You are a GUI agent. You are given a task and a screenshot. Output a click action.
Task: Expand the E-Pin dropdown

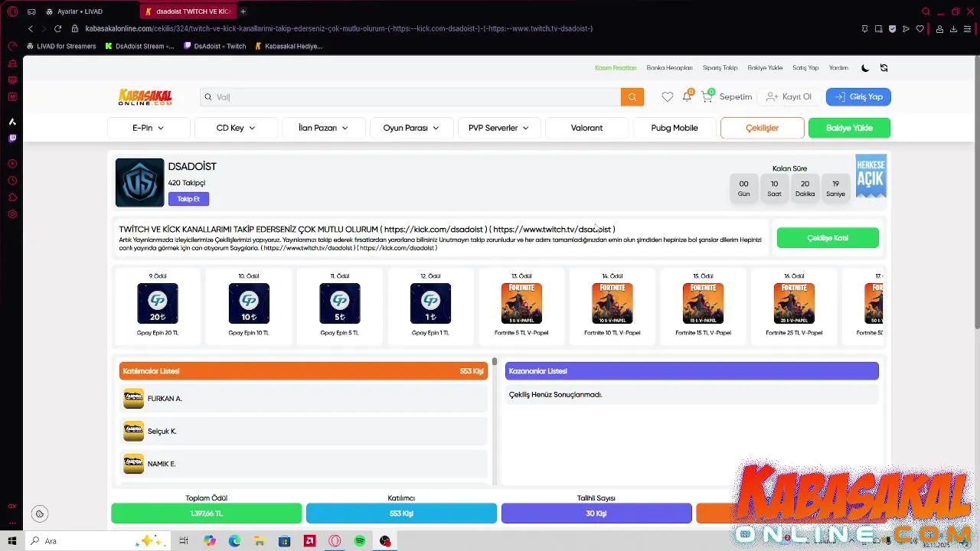pyautogui.click(x=149, y=128)
